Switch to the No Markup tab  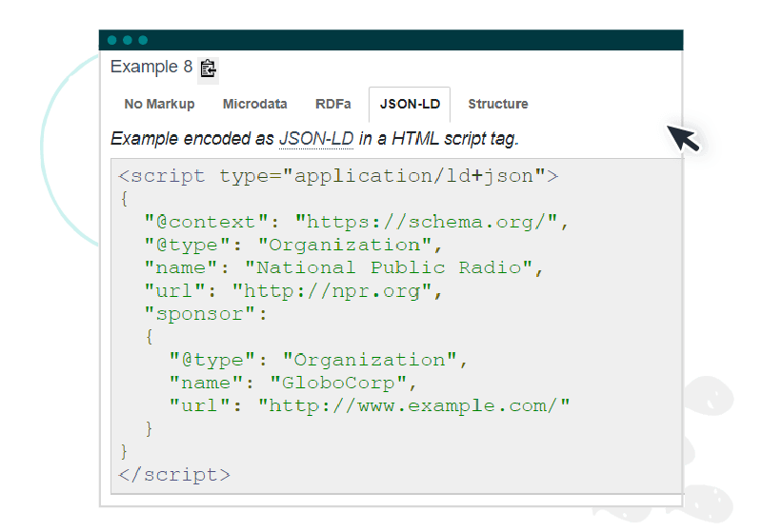[159, 104]
